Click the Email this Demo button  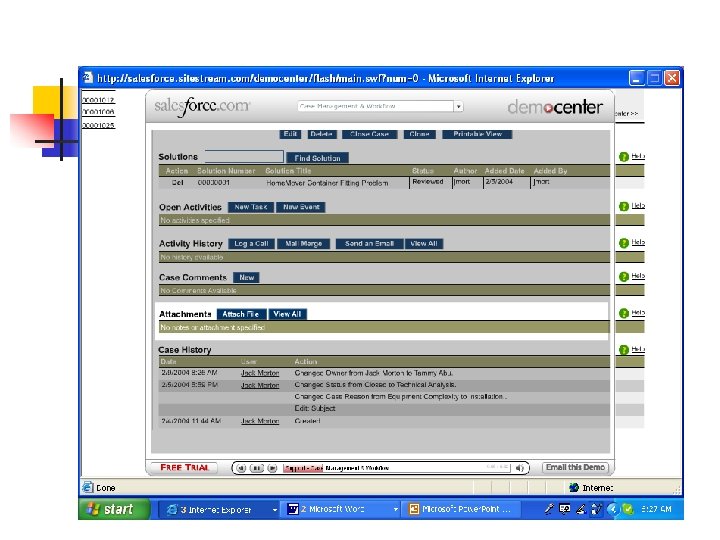(x=575, y=467)
